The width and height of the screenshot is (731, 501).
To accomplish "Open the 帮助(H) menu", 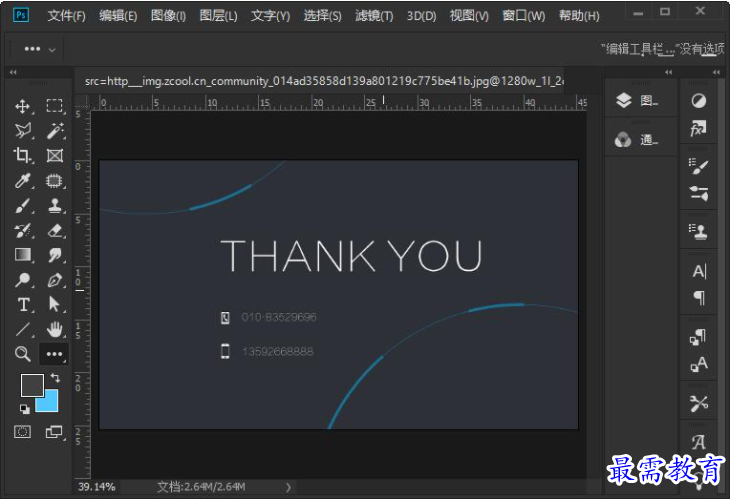I will click(x=579, y=16).
